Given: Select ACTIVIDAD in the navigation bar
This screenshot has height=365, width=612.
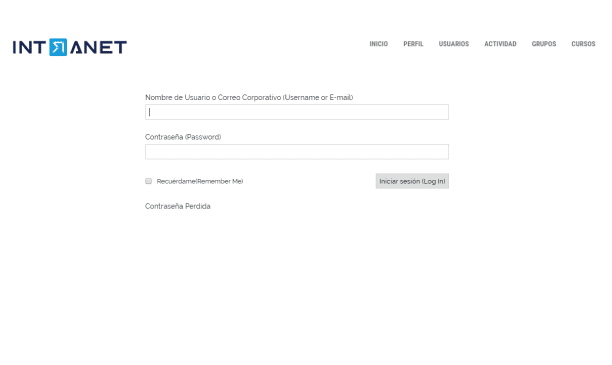Looking at the screenshot, I should tap(500, 44).
